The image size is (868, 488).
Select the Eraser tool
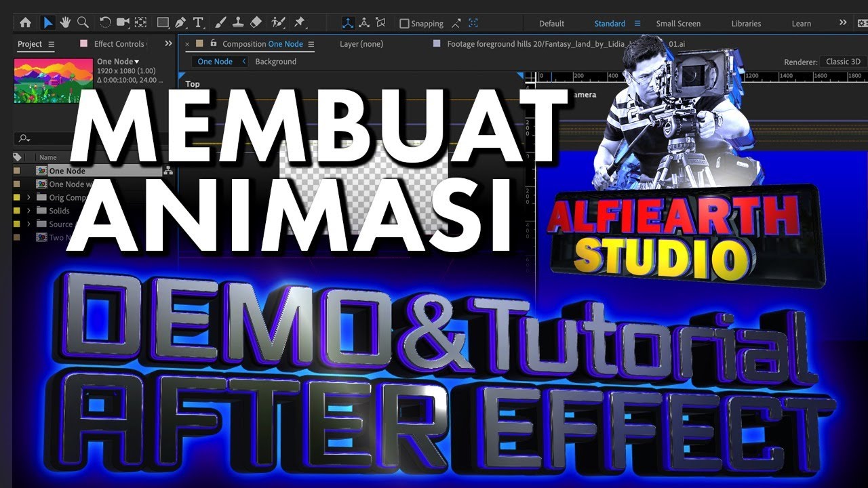click(256, 22)
